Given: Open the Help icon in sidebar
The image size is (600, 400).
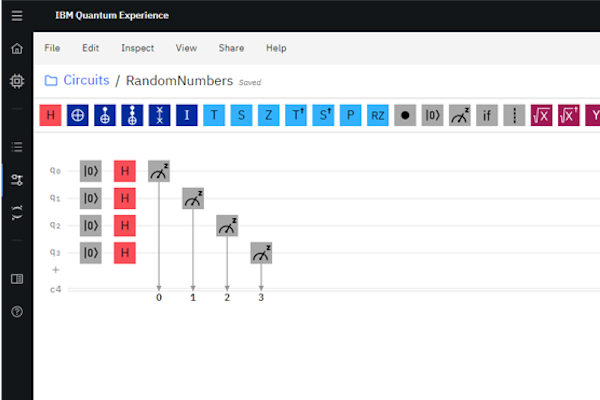Looking at the screenshot, I should click(16, 312).
